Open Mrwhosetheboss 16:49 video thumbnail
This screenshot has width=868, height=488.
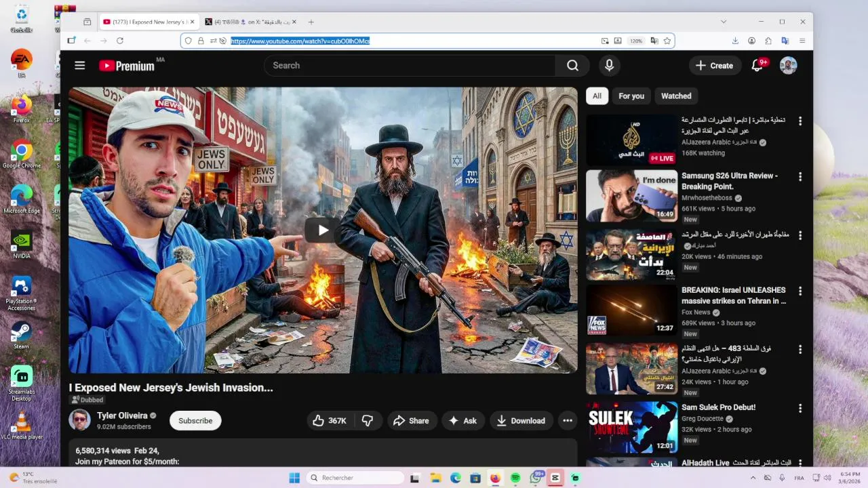pos(631,196)
